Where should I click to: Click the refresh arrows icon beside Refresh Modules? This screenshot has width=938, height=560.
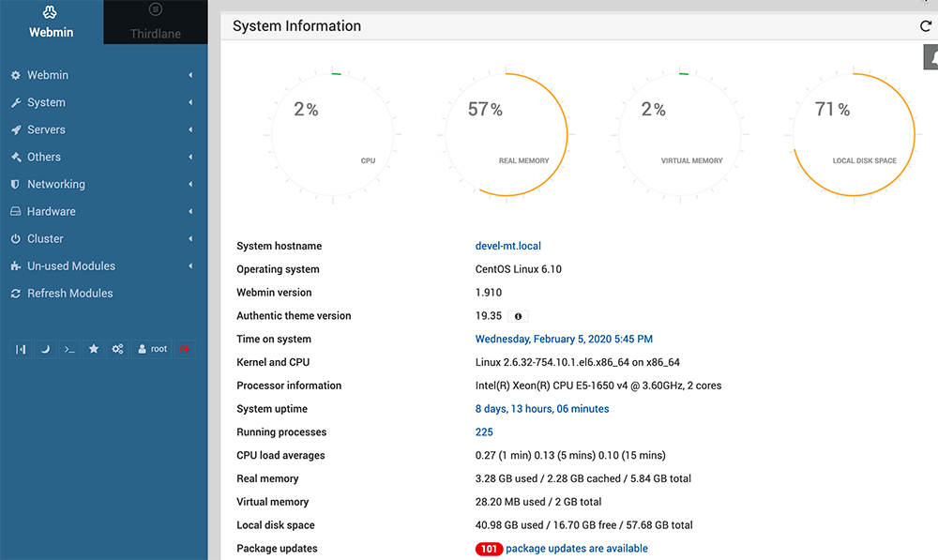pyautogui.click(x=16, y=294)
